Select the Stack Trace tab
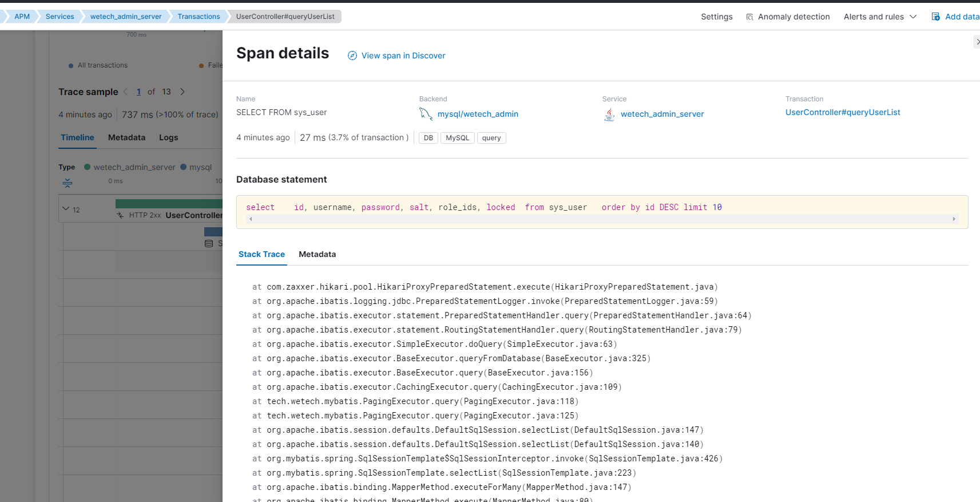The image size is (980, 502). click(x=261, y=254)
